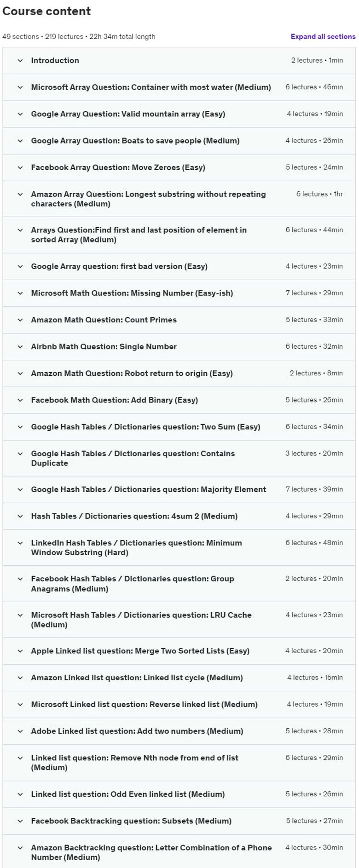Expand chevron for first bad version
Image resolution: width=359 pixels, height=868 pixels.
(x=20, y=266)
